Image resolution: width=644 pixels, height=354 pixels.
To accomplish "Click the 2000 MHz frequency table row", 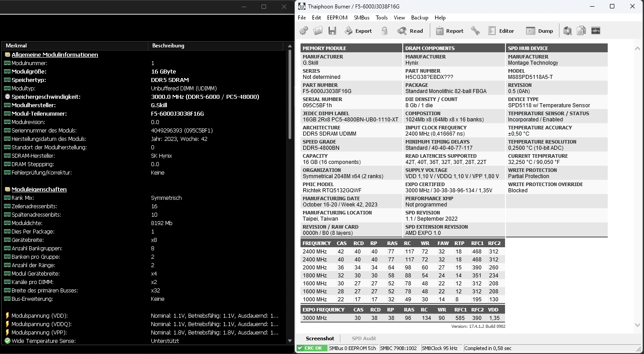I will pos(403,268).
